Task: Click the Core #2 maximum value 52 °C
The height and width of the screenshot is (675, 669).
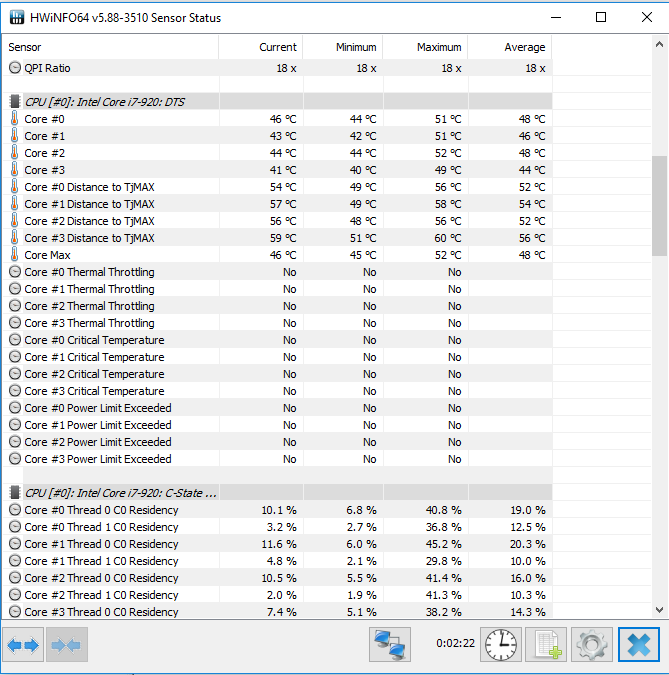Action: click(448, 153)
